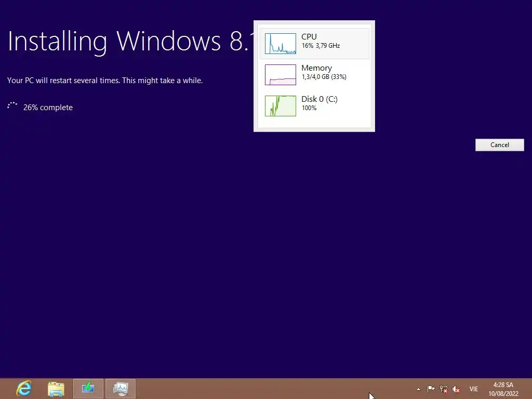The height and width of the screenshot is (399, 532).
Task: Select the CPU usage graph thumbnail
Action: (280, 44)
